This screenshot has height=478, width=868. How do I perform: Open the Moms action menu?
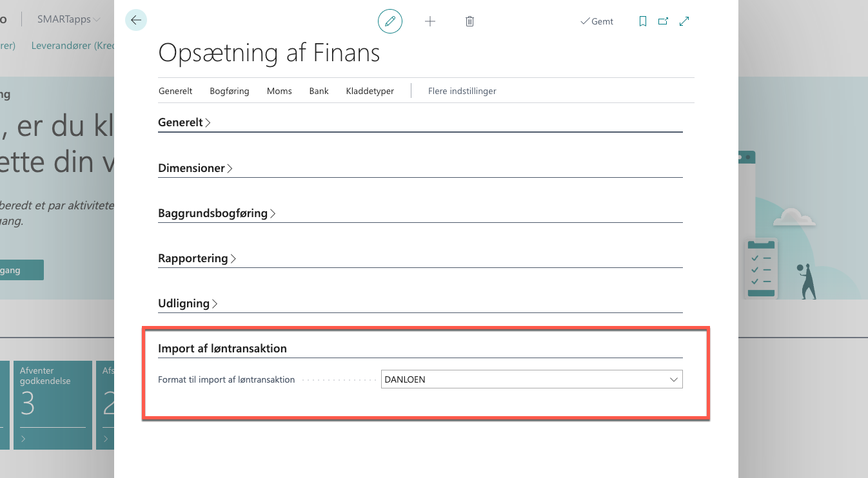tap(279, 91)
